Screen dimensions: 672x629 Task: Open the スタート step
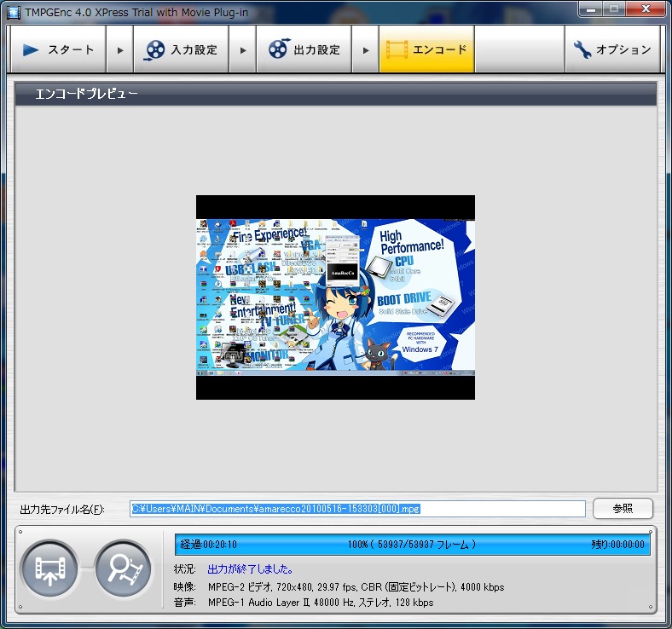coord(58,49)
